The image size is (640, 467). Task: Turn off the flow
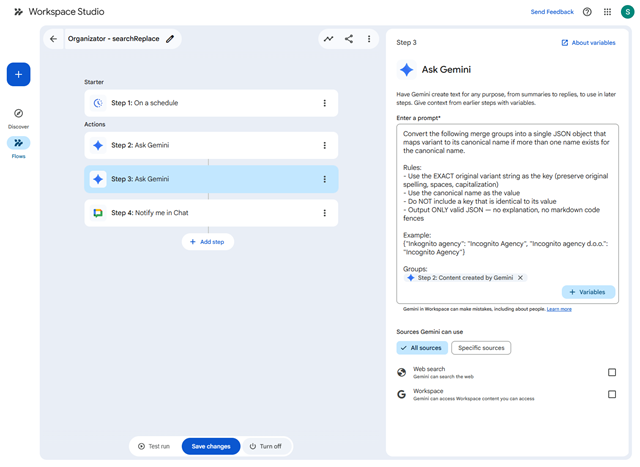click(266, 446)
